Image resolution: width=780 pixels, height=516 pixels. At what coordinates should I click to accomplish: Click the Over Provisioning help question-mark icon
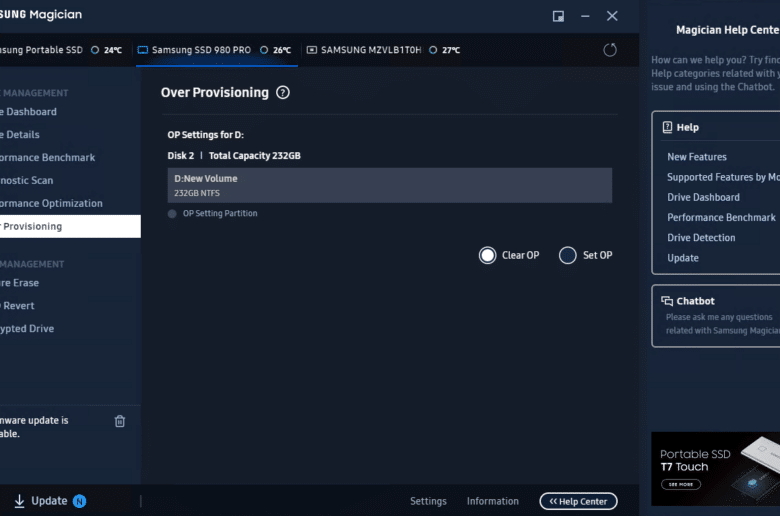click(x=283, y=93)
